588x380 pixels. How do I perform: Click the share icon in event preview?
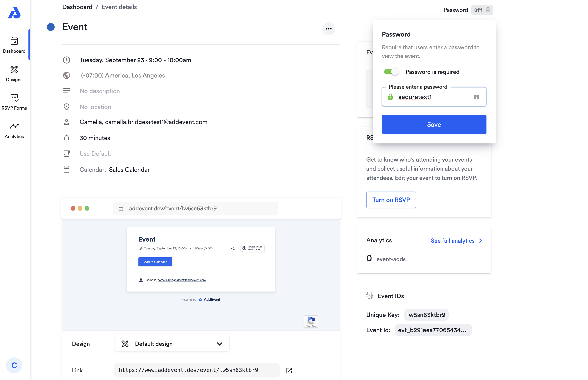(x=233, y=248)
